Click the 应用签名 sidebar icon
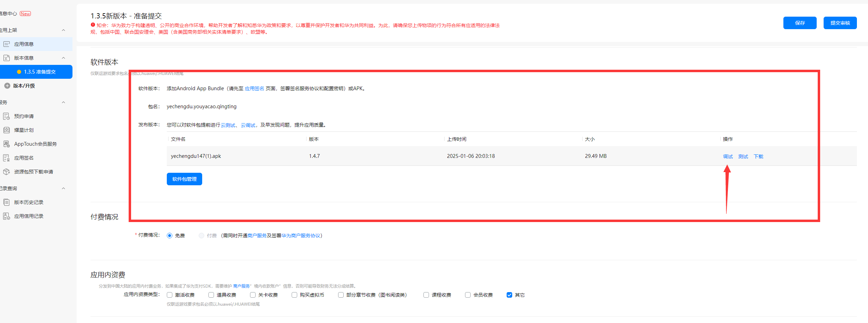The image size is (868, 323). click(7, 158)
